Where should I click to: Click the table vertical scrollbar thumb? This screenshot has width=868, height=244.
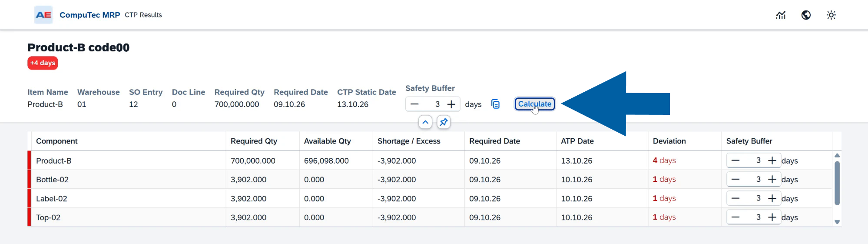(837, 183)
